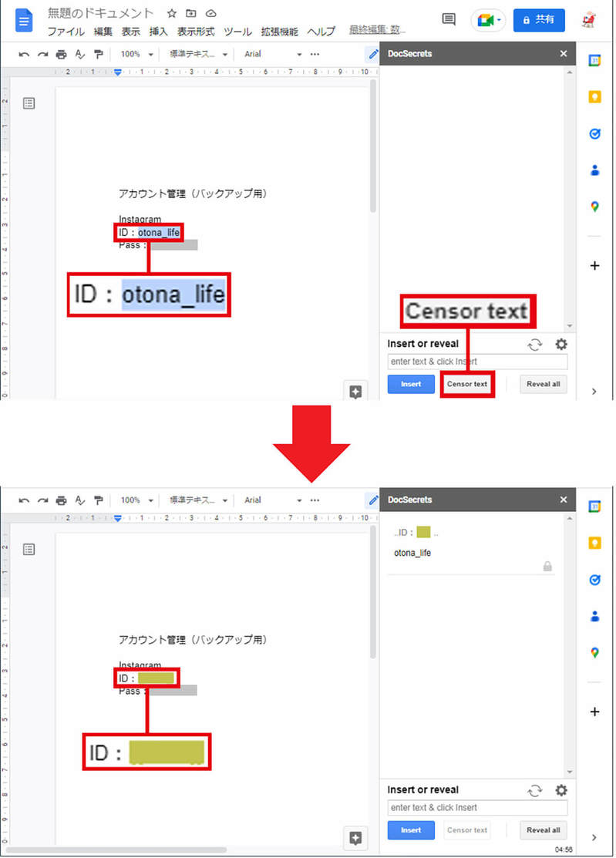Click the Contacts side panel icon in upper window
The width and height of the screenshot is (616, 858).
point(594,170)
